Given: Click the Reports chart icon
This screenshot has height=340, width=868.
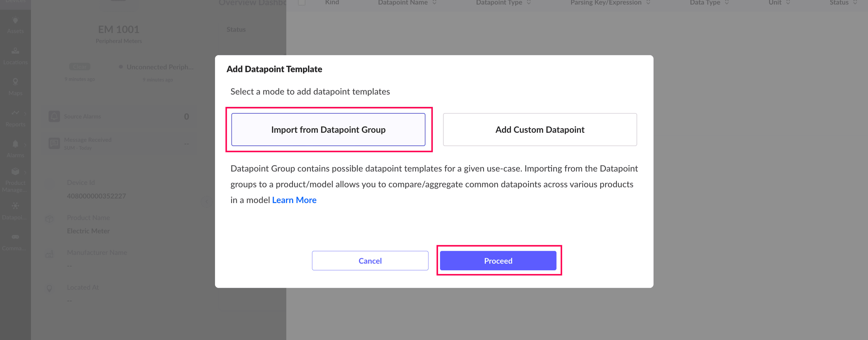Looking at the screenshot, I should pyautogui.click(x=15, y=113).
